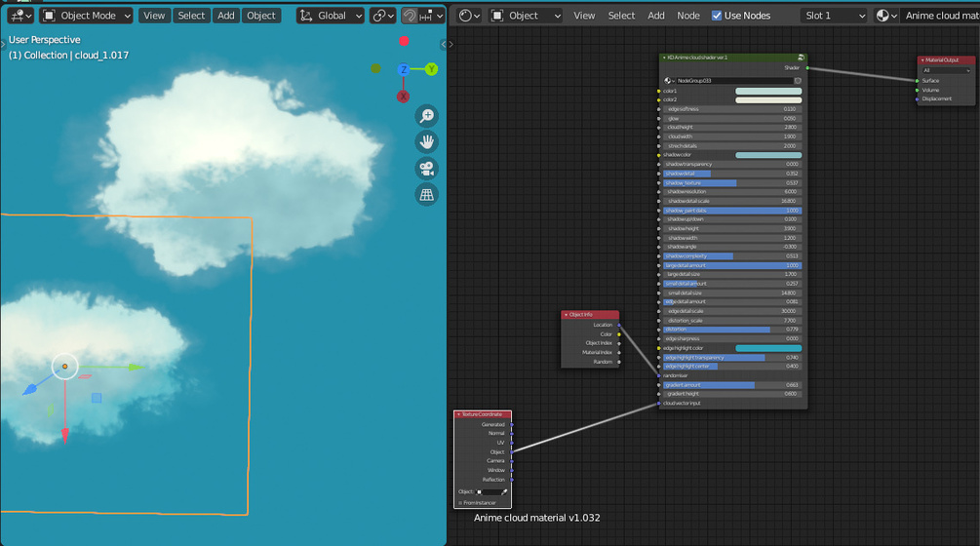Open the 3D viewport editor type menu
Screen dimensions: 980x546
20,16
